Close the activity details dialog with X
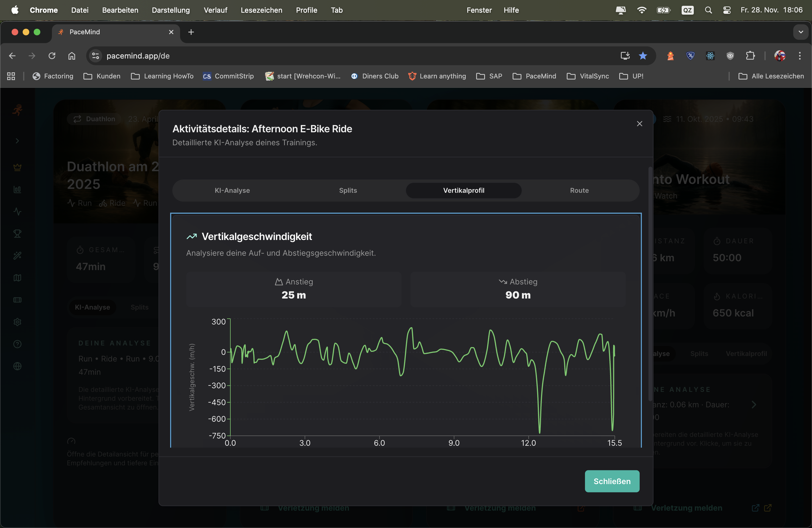 pyautogui.click(x=639, y=124)
